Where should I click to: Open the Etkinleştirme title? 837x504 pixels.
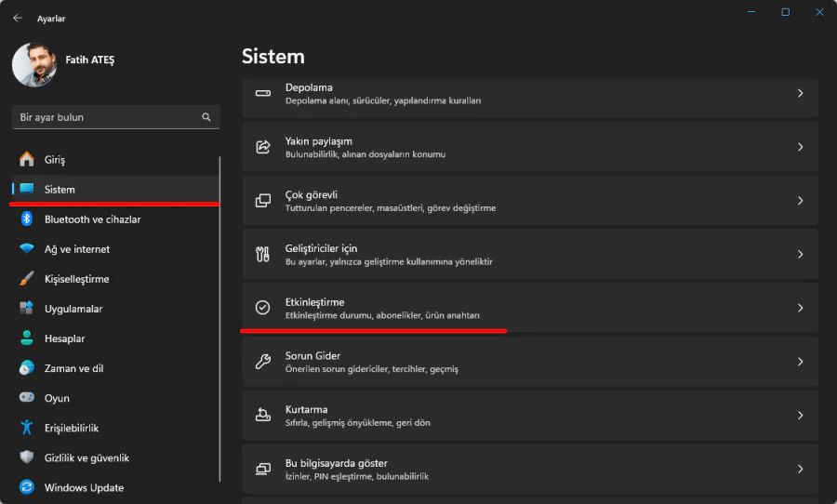[315, 302]
